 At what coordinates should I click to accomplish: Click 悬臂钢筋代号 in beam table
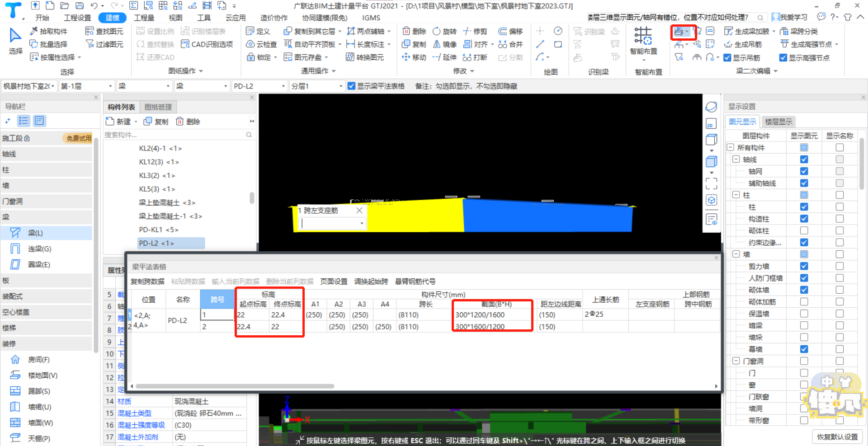(x=415, y=282)
